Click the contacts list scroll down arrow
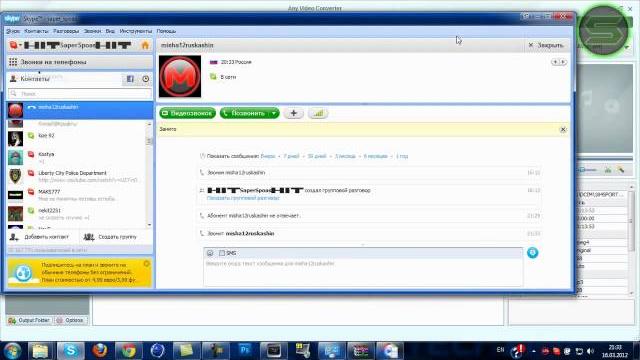This screenshot has height=360, width=640. pyautogui.click(x=149, y=225)
